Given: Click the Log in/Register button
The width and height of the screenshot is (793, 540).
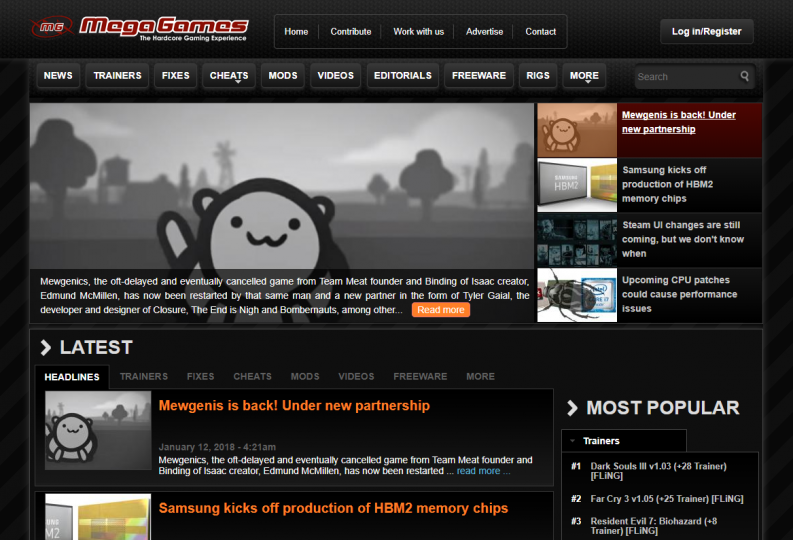Looking at the screenshot, I should 706,31.
